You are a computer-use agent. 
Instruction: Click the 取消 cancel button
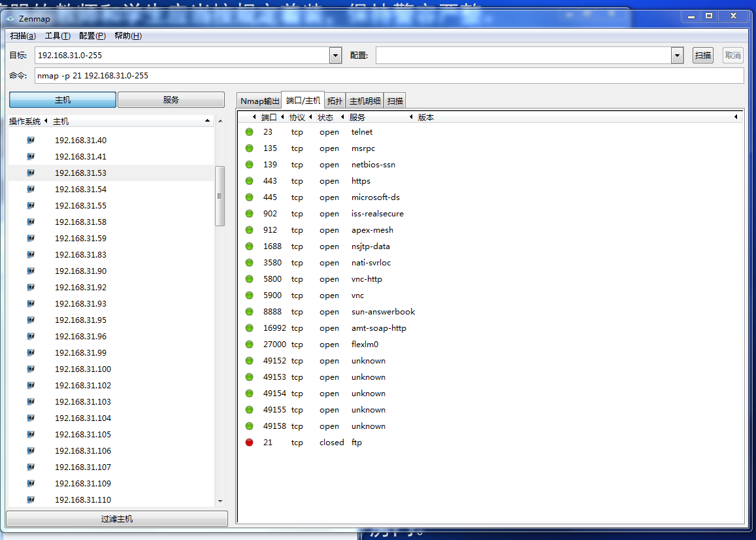[x=733, y=56]
